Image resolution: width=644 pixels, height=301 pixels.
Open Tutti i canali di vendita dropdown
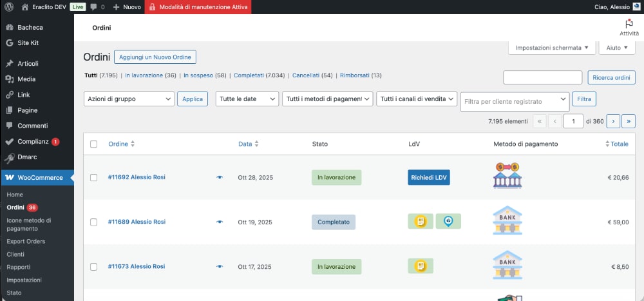[417, 99]
